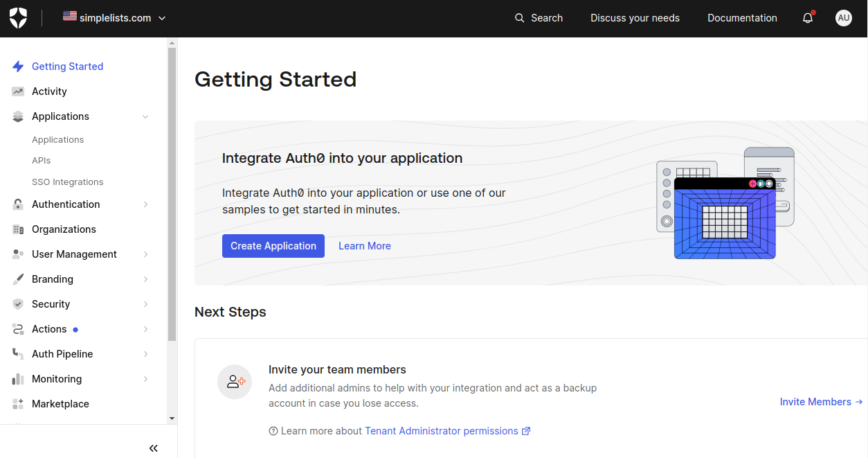
Task: Click the help question mark icon
Action: coord(273,431)
